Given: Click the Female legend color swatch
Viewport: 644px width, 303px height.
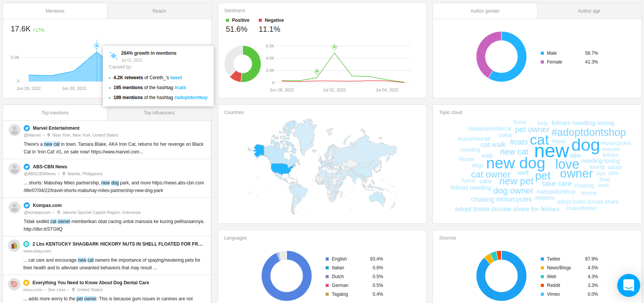Looking at the screenshot, I should pyautogui.click(x=542, y=62).
